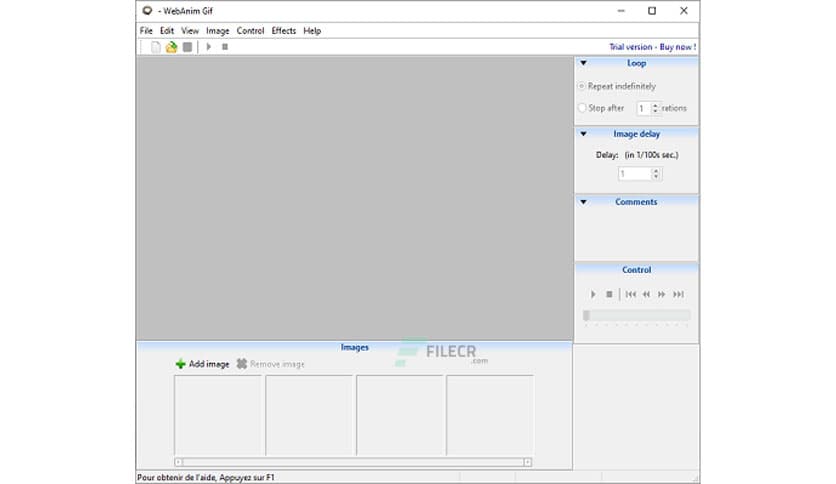
Task: Click the '(in 1/100s sec.)' label
Action: tap(652, 155)
